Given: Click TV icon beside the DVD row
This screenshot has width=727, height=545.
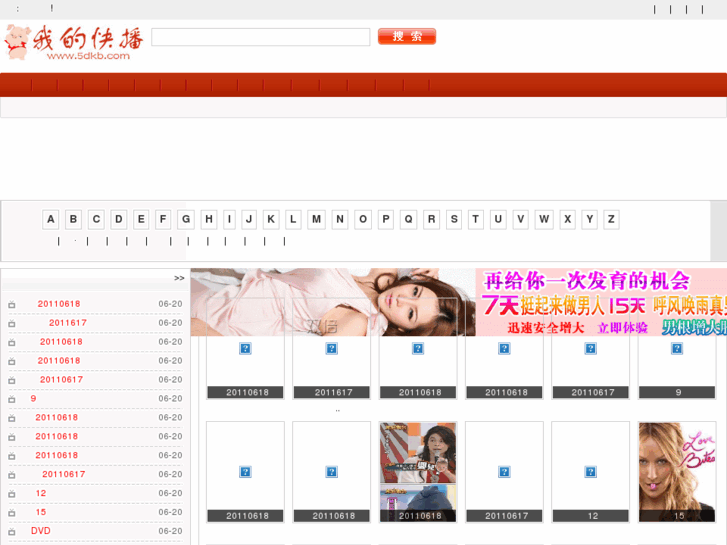Looking at the screenshot, I should pyautogui.click(x=12, y=532).
